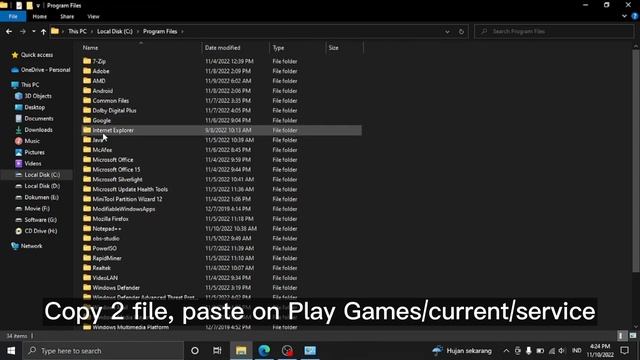Image resolution: width=640 pixels, height=360 pixels.
Task: Open Pictures in navigation pane
Action: pos(34,152)
